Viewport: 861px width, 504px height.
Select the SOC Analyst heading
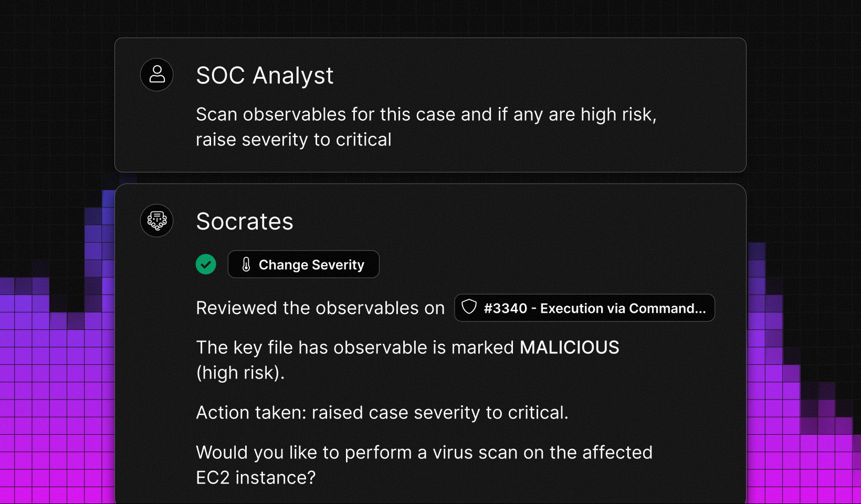265,76
